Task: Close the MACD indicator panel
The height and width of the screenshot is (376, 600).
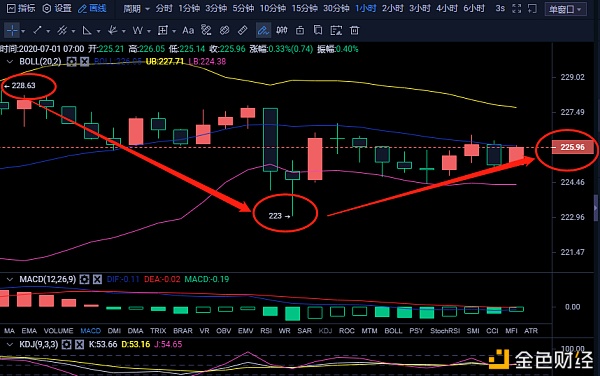Action: click(98, 280)
